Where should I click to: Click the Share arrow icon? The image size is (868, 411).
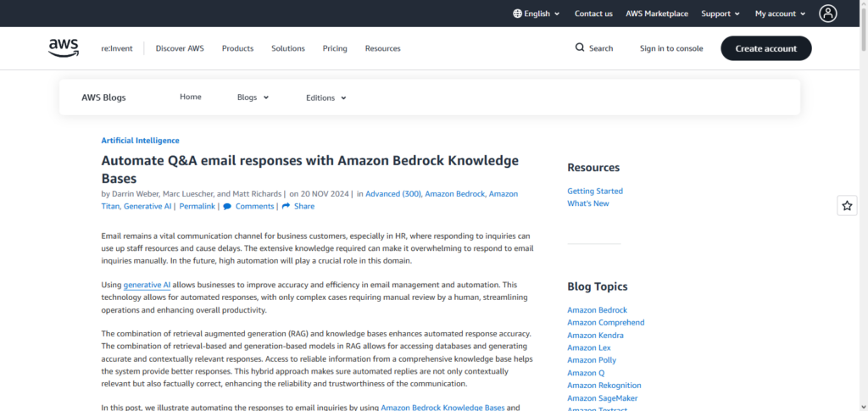(x=286, y=206)
